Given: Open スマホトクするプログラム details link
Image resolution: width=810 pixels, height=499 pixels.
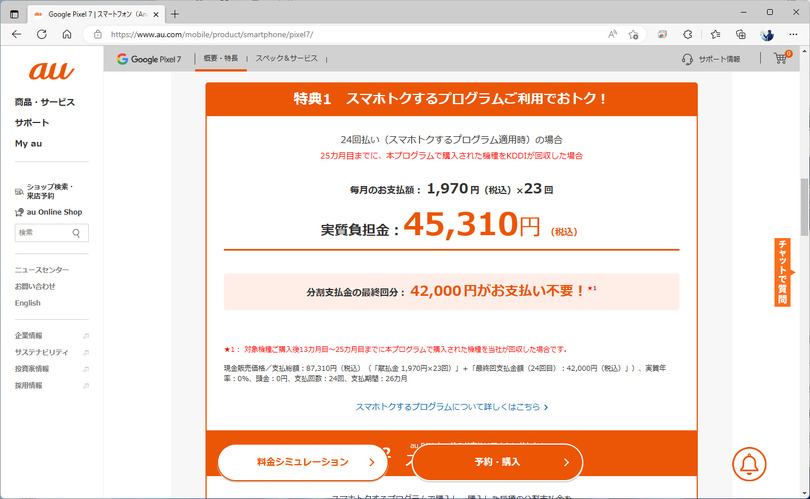Looking at the screenshot, I should tap(451, 407).
